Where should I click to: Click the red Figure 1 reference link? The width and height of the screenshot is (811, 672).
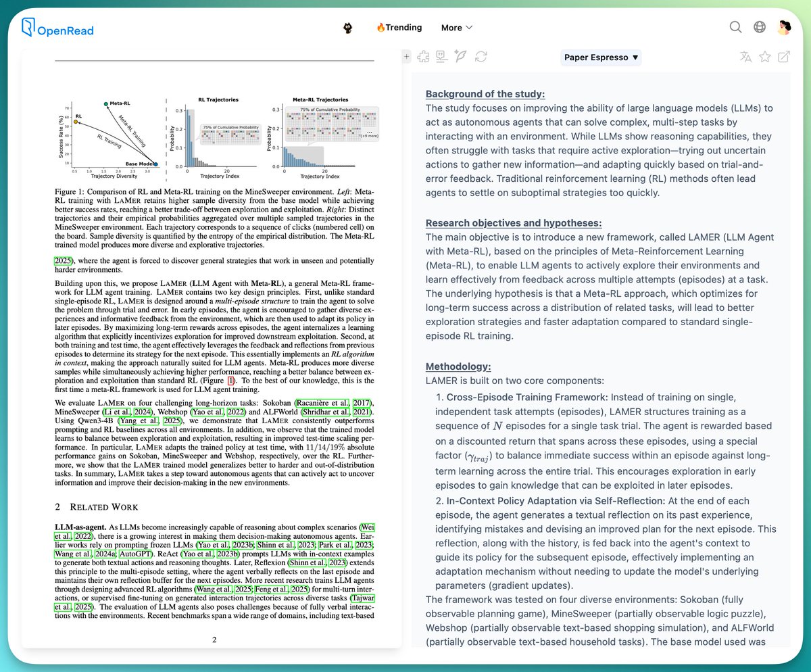(231, 381)
